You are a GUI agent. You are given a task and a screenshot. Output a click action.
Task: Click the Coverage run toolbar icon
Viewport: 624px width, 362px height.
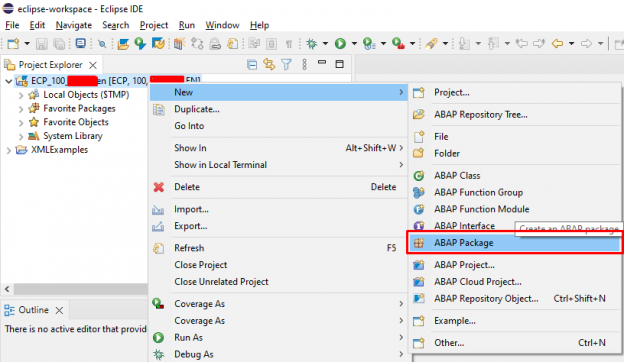[369, 43]
